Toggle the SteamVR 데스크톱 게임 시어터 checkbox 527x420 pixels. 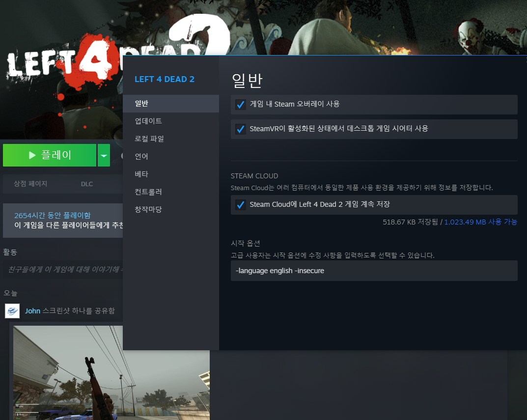(240, 129)
